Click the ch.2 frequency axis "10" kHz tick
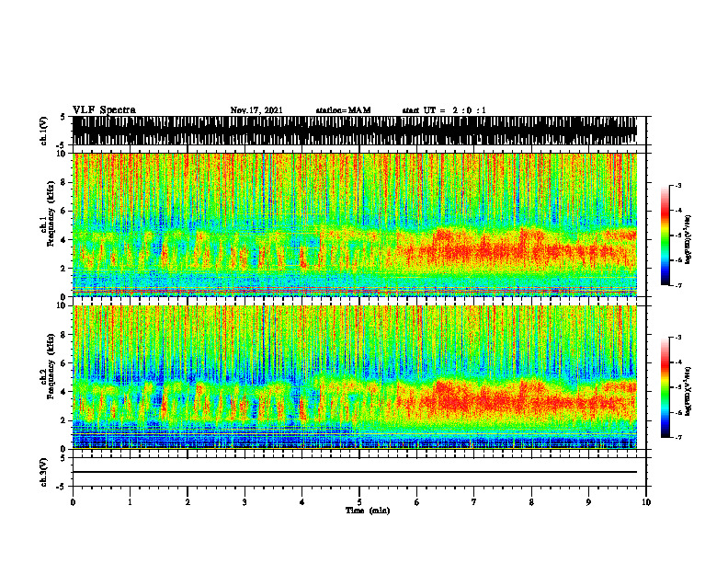Image resolution: width=728 pixels, height=563 pixels. (x=61, y=305)
